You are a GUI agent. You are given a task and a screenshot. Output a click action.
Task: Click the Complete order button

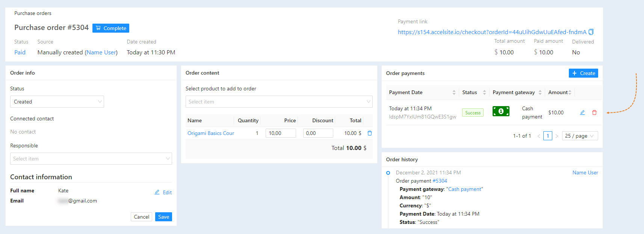click(111, 28)
